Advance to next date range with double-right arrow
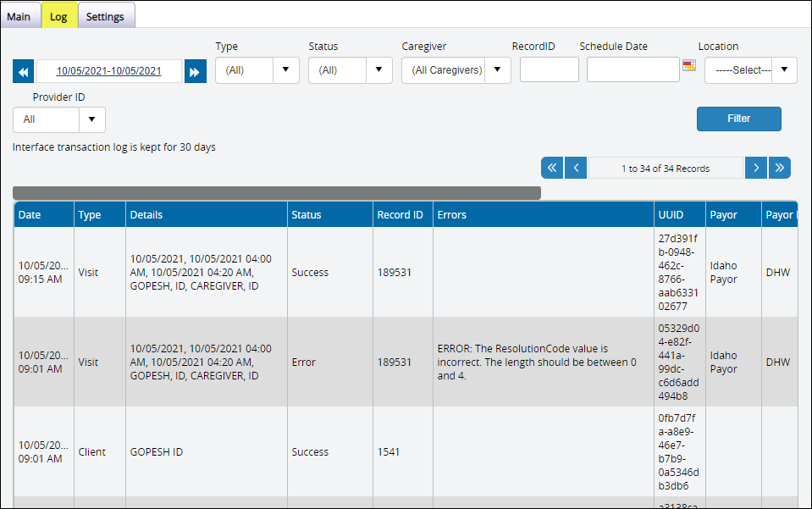Viewport: 812px width, 509px height. coord(196,71)
